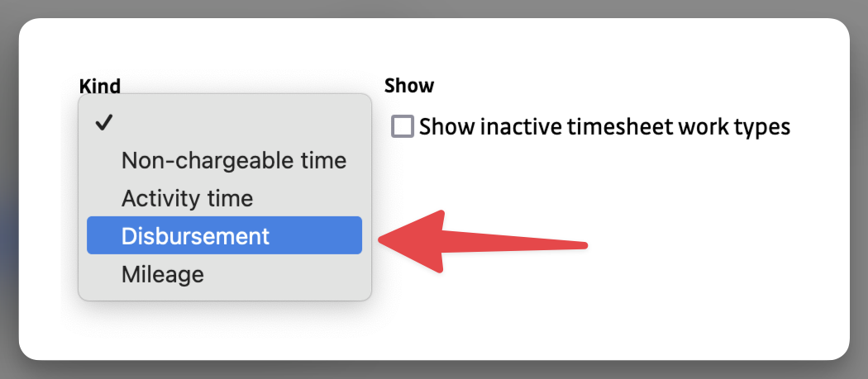Viewport: 868px width, 379px height.
Task: Click the checkmark icon in the Kind list
Action: pyautogui.click(x=103, y=123)
